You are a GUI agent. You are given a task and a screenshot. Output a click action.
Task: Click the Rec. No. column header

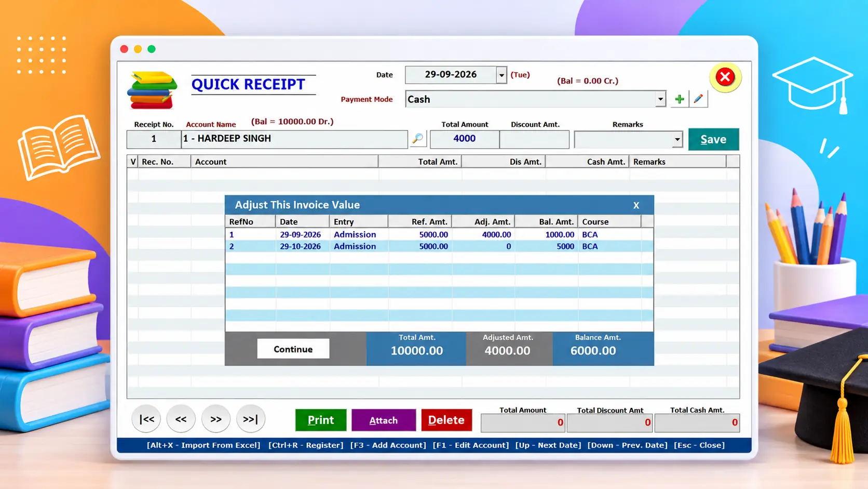coord(165,162)
